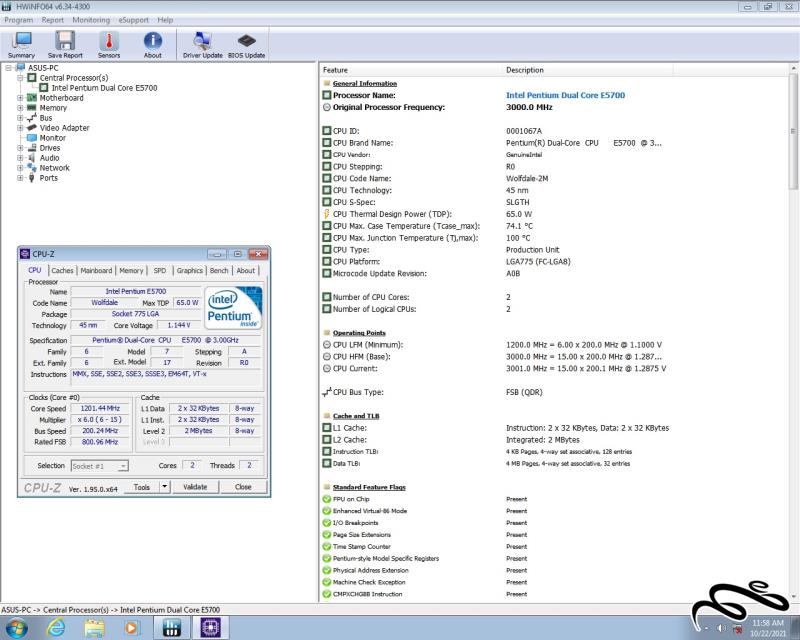The image size is (800, 640).
Task: Open the Help menu
Action: click(x=165, y=20)
